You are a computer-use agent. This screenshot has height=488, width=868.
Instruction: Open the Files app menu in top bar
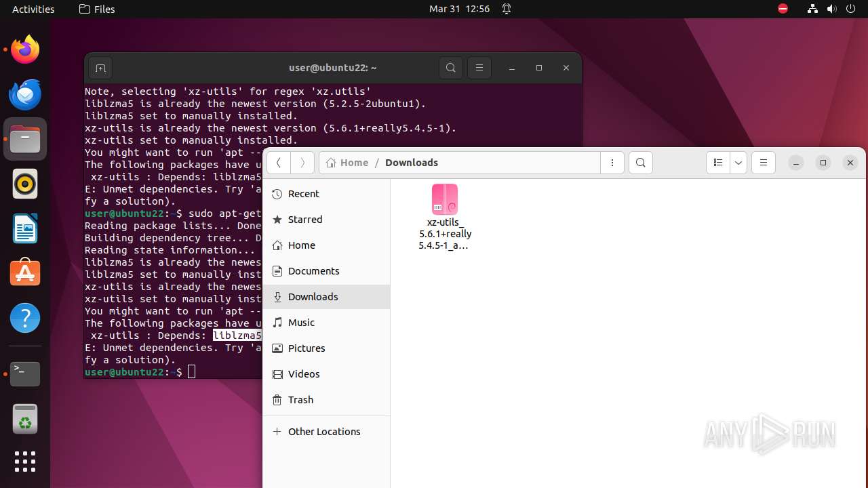[x=97, y=9]
